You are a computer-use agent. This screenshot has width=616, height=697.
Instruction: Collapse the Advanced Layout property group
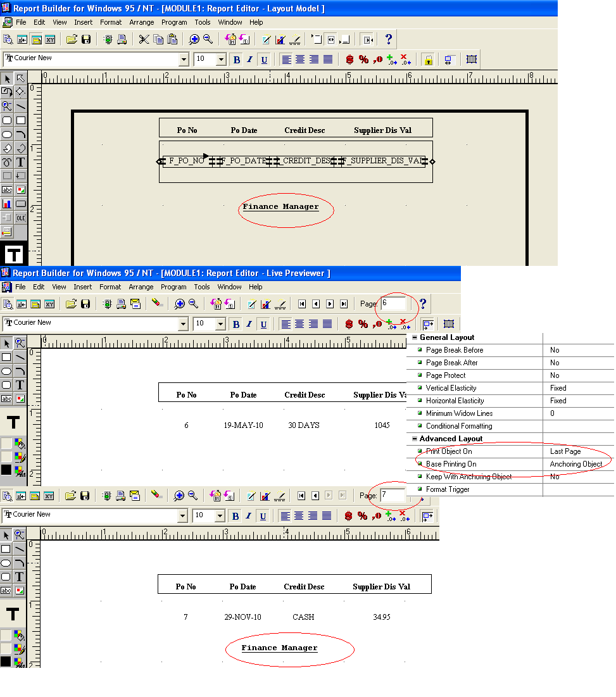click(x=414, y=439)
